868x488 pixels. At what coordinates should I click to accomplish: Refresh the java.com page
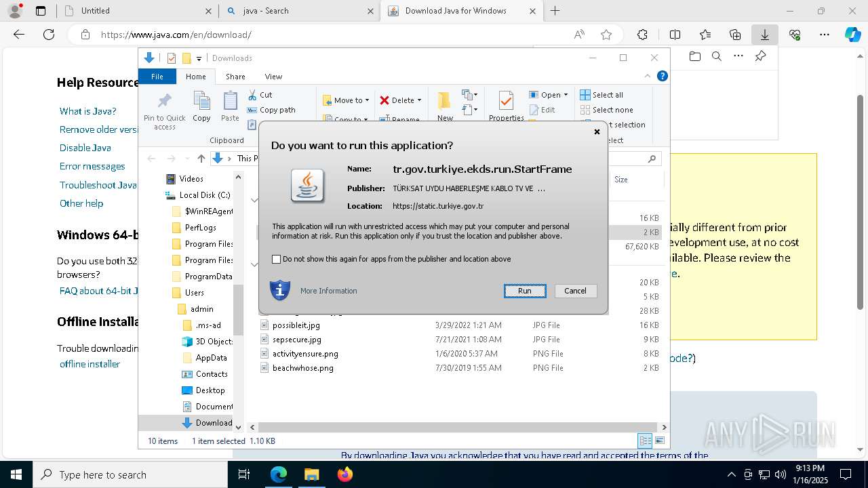(x=49, y=35)
